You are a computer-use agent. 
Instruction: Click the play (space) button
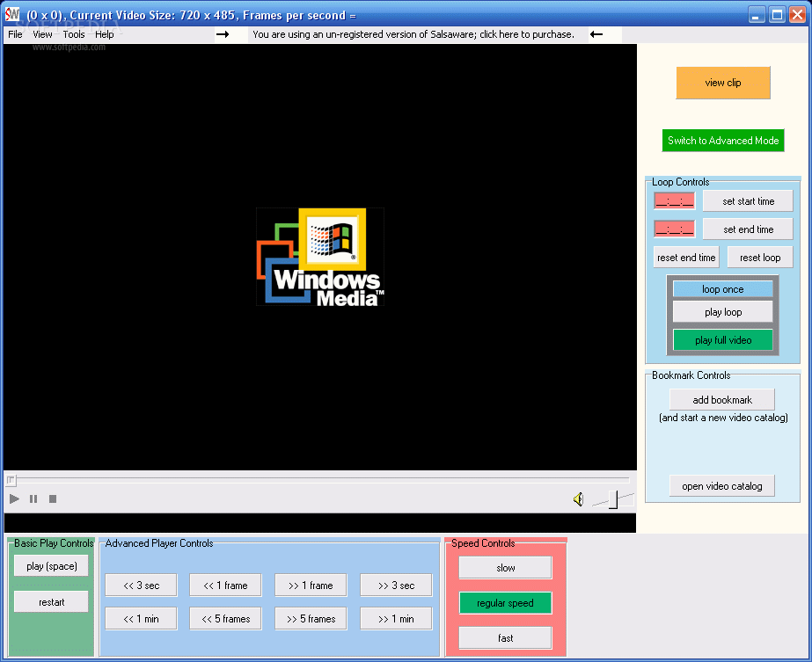[x=51, y=566]
